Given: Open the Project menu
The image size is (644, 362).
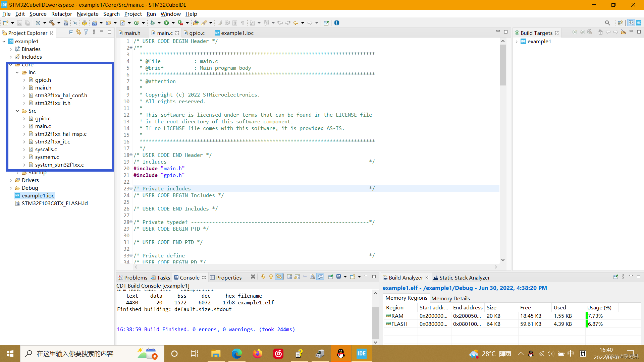Looking at the screenshot, I should pos(133,14).
